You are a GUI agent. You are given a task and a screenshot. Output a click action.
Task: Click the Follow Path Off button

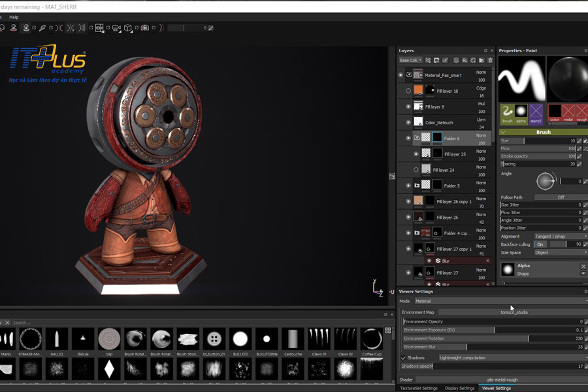coord(560,197)
